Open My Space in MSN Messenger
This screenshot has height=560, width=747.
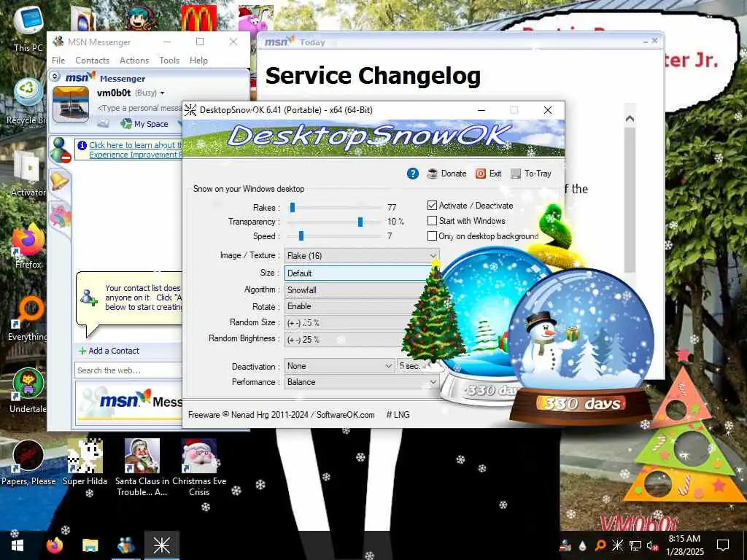pos(145,124)
